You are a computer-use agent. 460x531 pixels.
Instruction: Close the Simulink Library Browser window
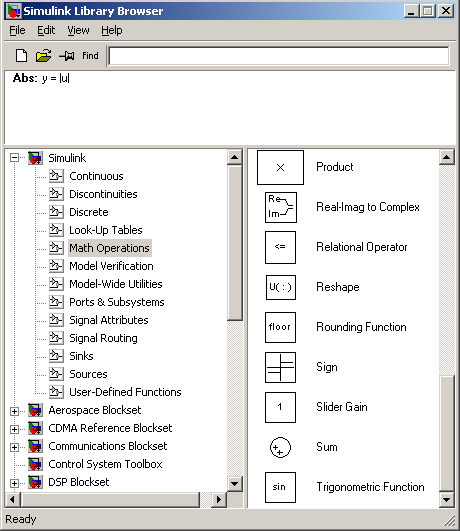pos(446,11)
